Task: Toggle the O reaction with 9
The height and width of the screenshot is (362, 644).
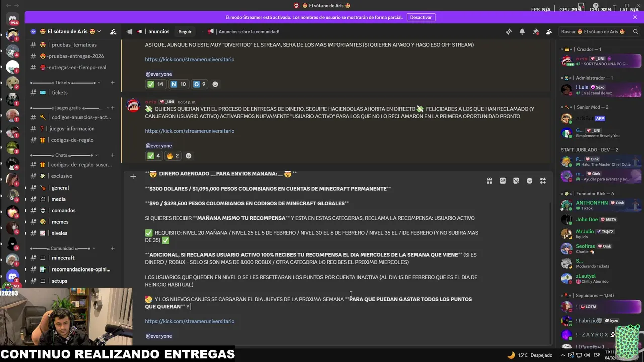Action: coord(200,84)
